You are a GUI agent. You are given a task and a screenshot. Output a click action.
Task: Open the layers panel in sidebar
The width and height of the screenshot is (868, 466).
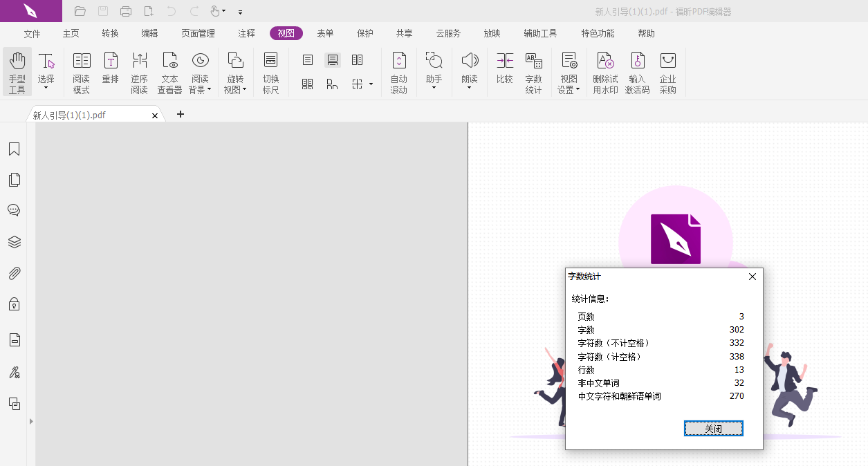(15, 242)
